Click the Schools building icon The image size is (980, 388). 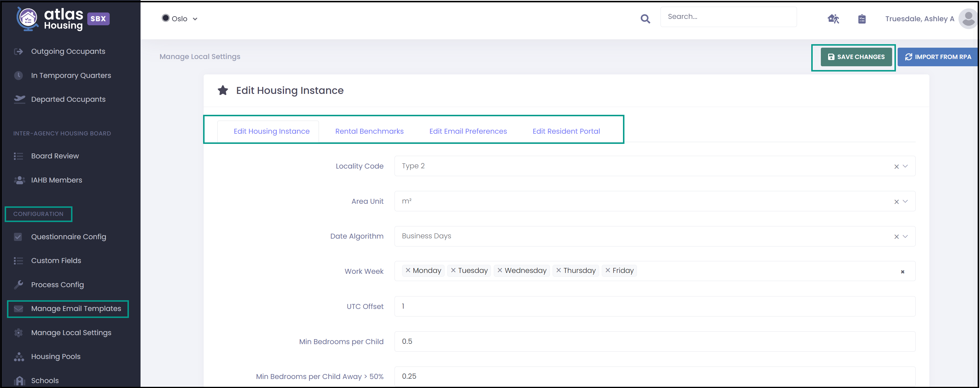pyautogui.click(x=19, y=381)
